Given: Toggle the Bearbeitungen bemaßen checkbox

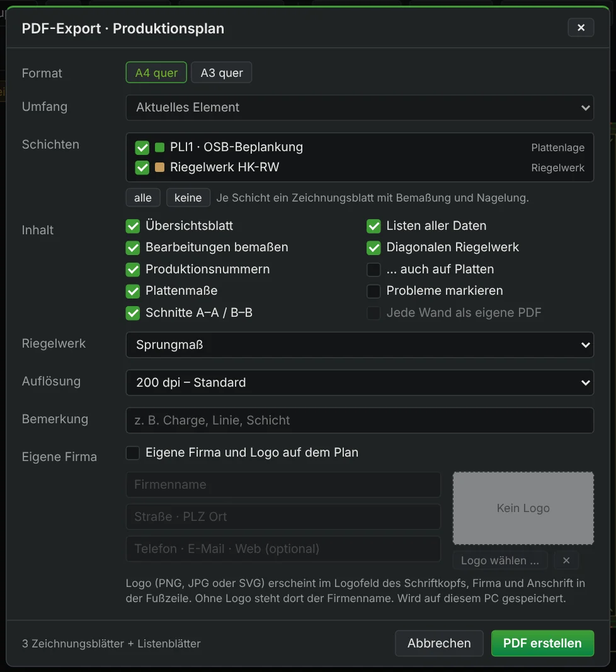Looking at the screenshot, I should (133, 248).
